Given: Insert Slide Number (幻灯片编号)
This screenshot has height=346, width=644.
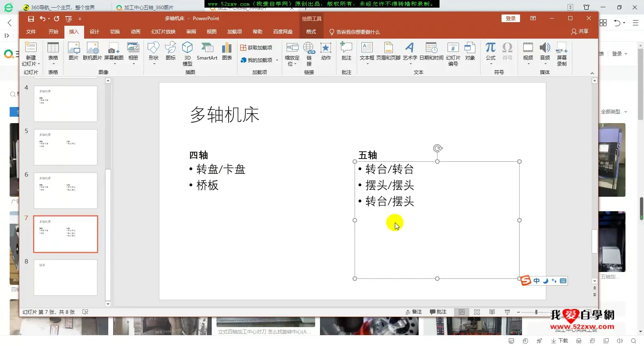Looking at the screenshot, I should point(453,54).
